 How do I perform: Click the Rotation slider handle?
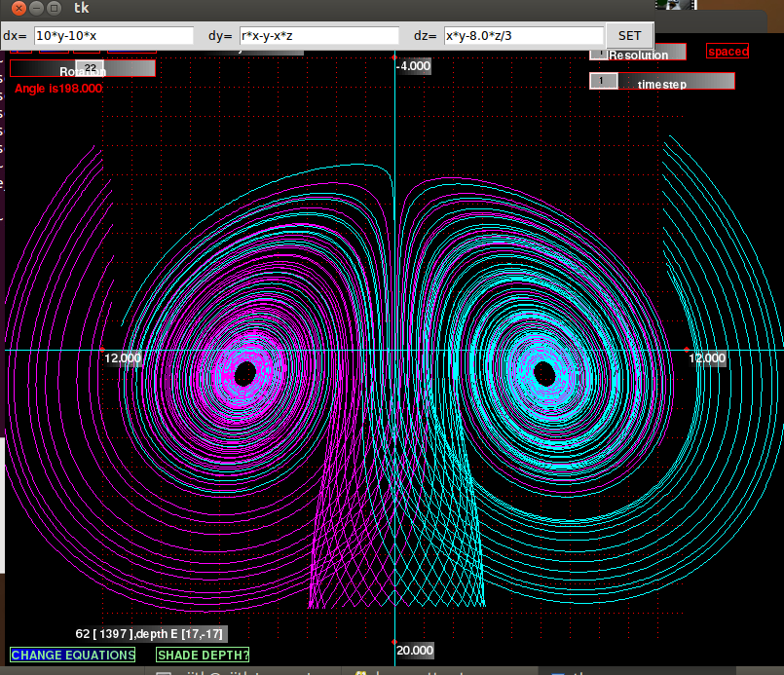[x=90, y=68]
